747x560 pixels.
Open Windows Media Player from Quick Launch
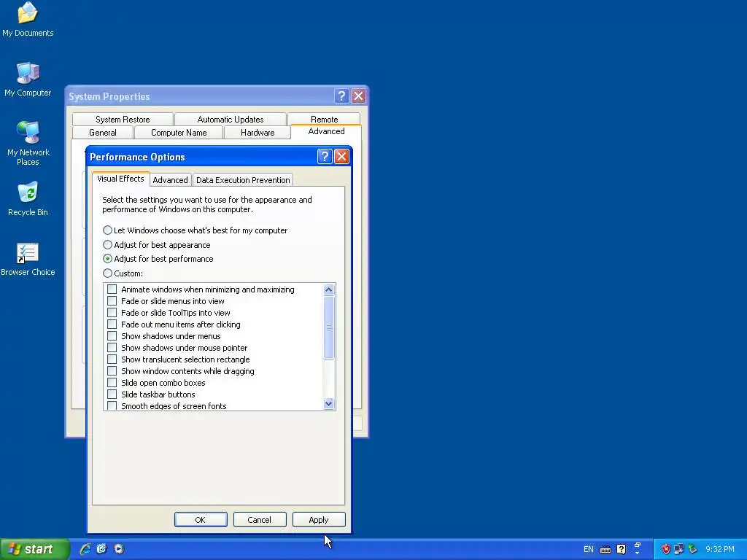pos(119,548)
